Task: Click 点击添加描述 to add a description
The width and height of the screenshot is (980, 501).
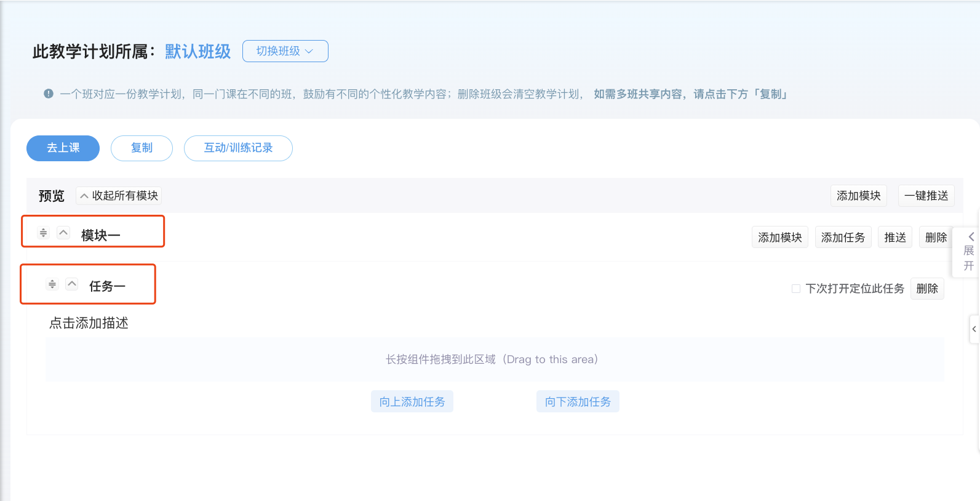Action: point(89,323)
